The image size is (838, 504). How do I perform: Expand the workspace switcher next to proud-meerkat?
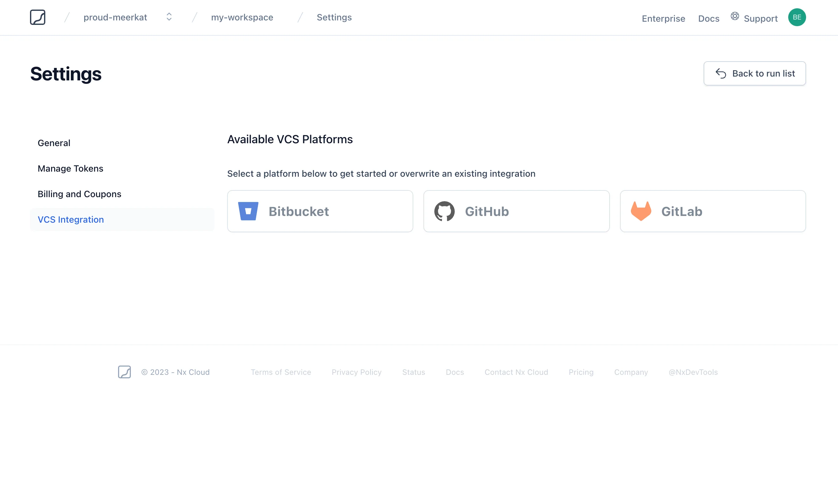(169, 17)
